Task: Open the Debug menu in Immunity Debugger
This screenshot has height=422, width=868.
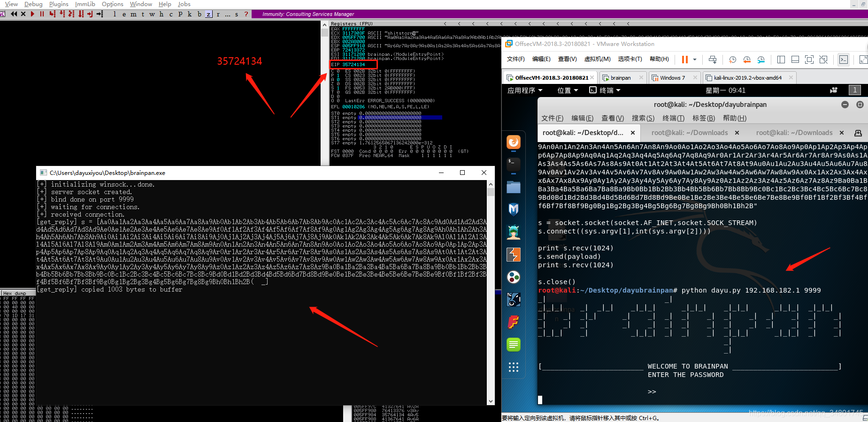Action: click(x=33, y=4)
